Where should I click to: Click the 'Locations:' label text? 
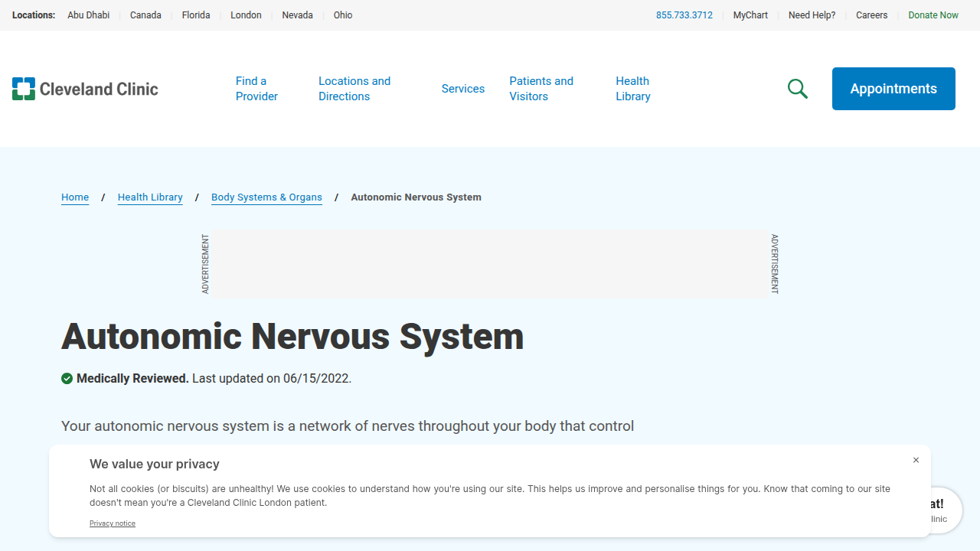(34, 15)
